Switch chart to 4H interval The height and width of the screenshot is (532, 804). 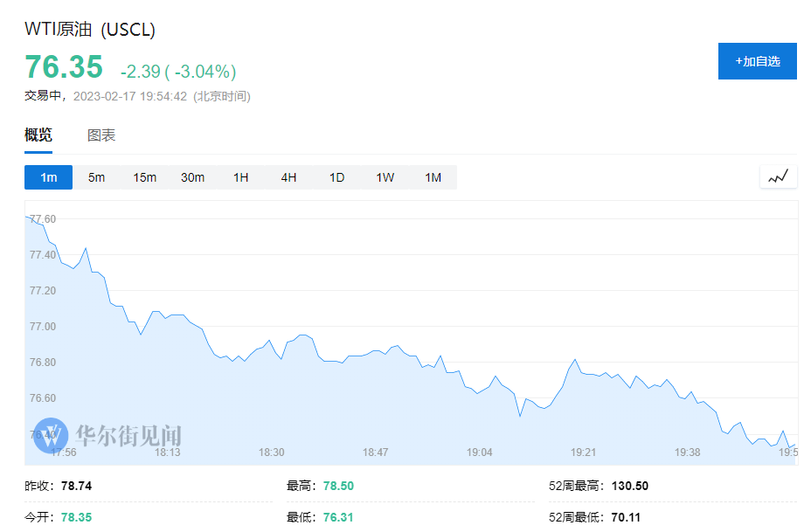pos(288,177)
